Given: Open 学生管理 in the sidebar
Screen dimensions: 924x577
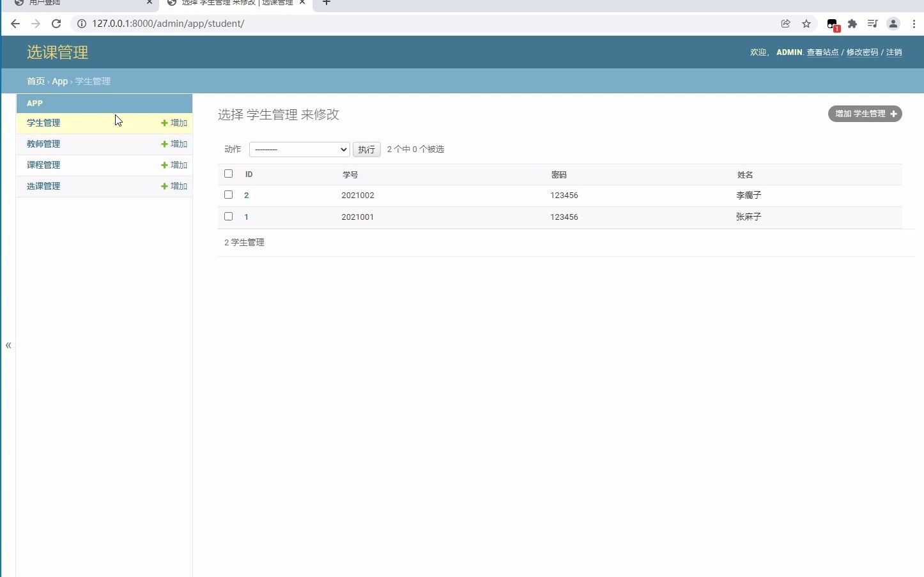Looking at the screenshot, I should coord(43,123).
